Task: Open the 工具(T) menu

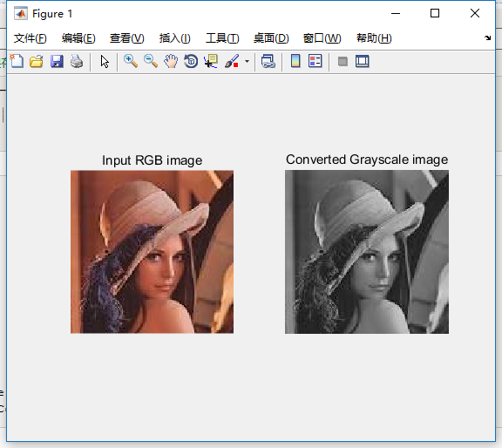Action: click(222, 38)
